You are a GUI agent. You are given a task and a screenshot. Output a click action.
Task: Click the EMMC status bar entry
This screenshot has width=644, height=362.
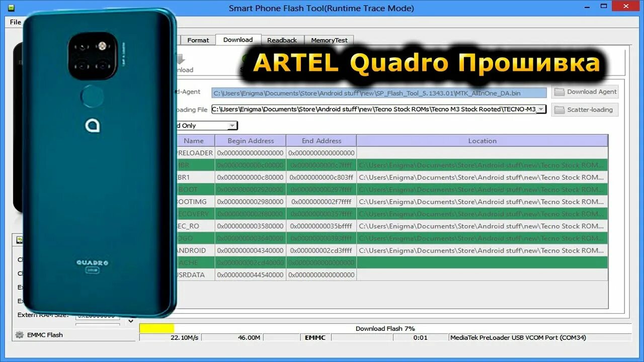(315, 338)
